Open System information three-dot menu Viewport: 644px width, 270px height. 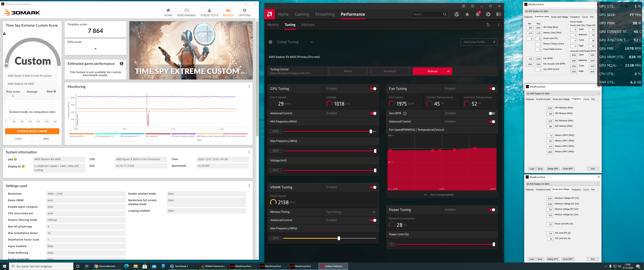click(249, 152)
